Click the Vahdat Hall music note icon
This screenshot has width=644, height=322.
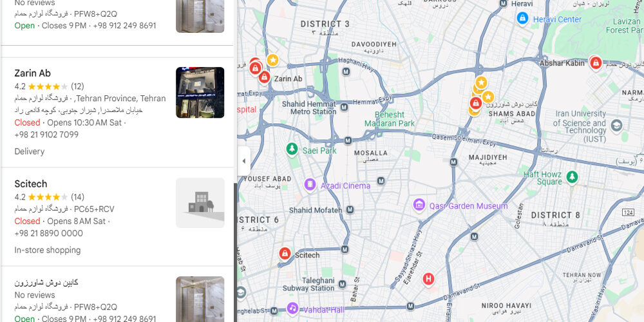tap(292, 308)
